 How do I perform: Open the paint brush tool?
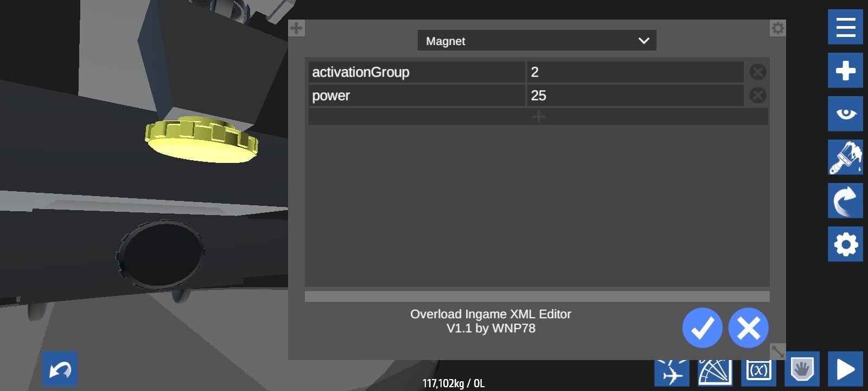(x=845, y=157)
